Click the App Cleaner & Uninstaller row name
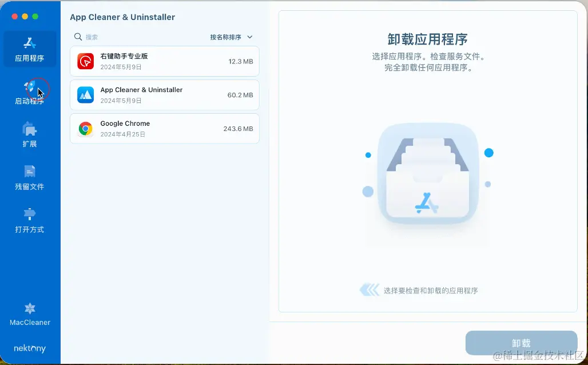Viewport: 588px width, 365px height. (x=141, y=90)
